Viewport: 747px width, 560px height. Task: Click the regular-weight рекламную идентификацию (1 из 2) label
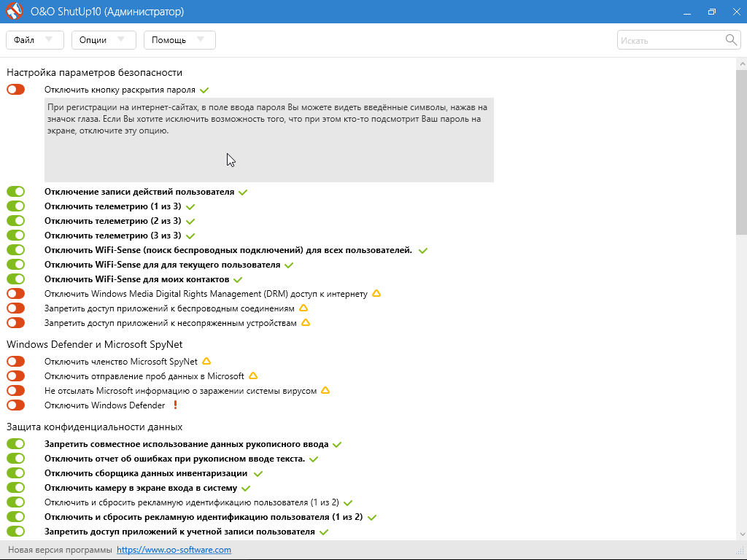point(192,502)
